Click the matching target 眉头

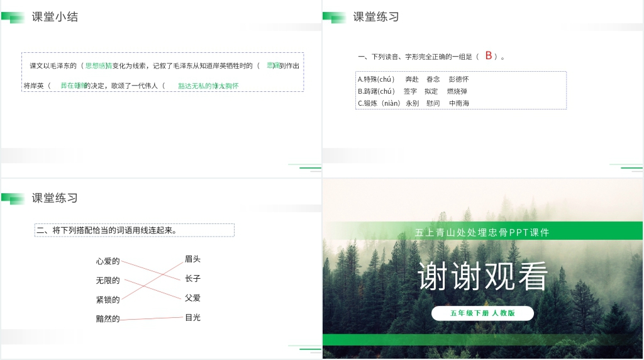192,259
